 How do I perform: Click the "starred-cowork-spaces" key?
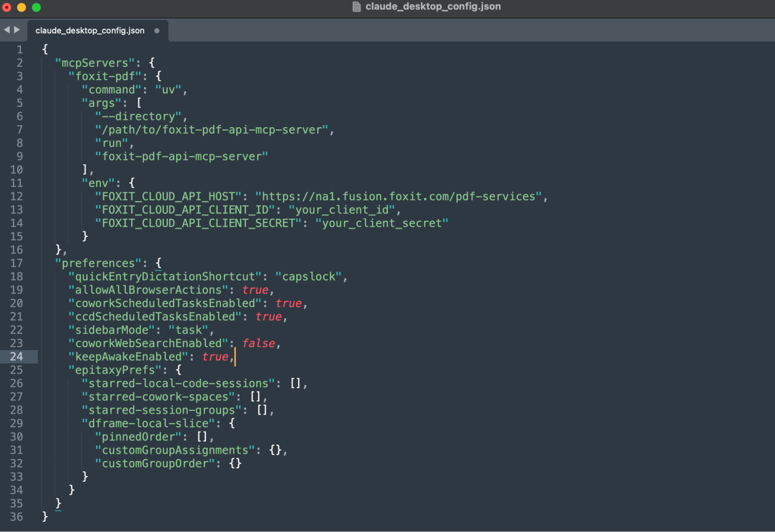coord(158,397)
